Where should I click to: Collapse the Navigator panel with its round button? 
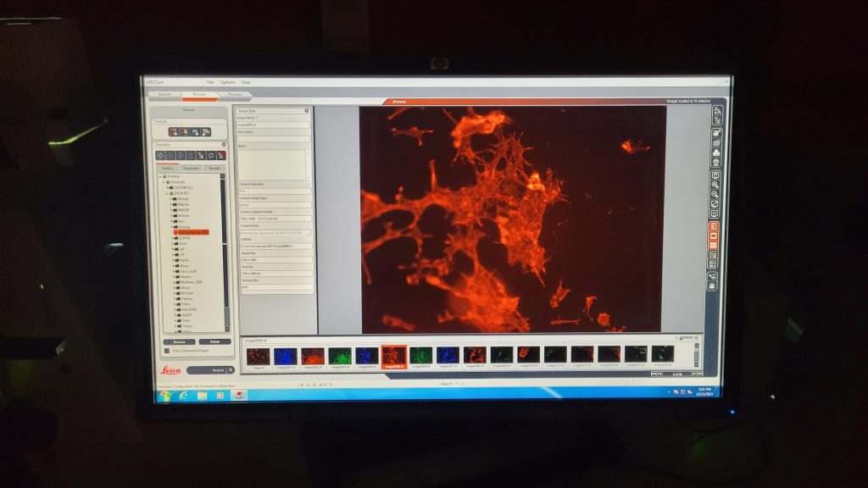pyautogui.click(x=224, y=144)
